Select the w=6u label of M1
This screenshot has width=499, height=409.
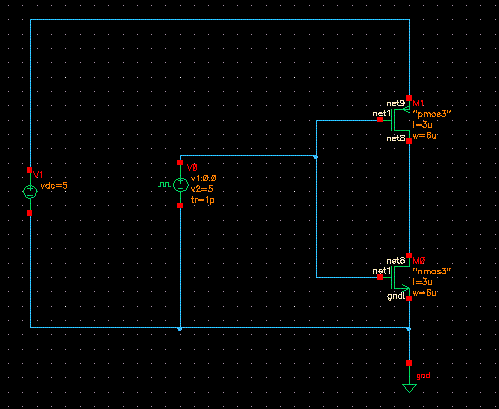(x=425, y=136)
